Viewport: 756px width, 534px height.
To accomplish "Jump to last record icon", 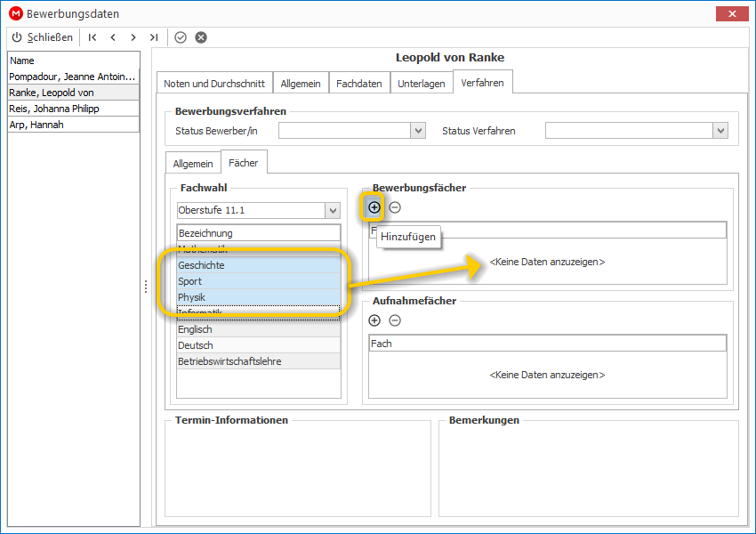I will tap(154, 37).
